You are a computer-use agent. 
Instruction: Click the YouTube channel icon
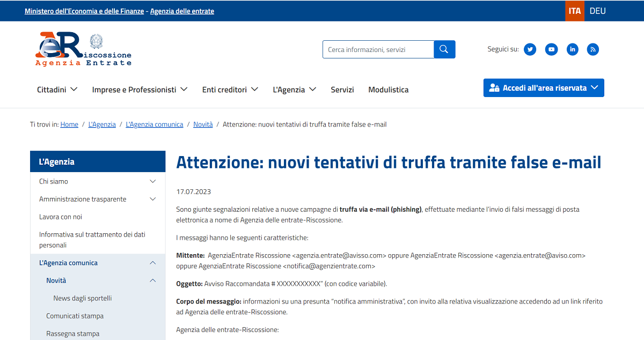[x=551, y=49]
